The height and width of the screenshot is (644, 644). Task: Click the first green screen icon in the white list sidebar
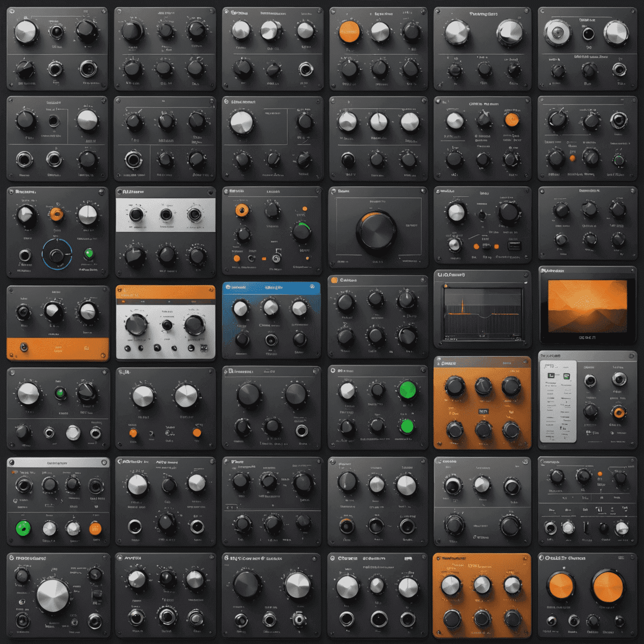(551, 376)
